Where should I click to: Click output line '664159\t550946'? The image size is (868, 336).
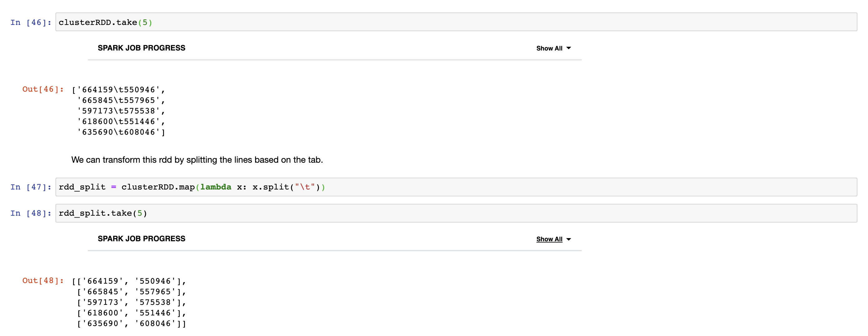[x=118, y=90]
